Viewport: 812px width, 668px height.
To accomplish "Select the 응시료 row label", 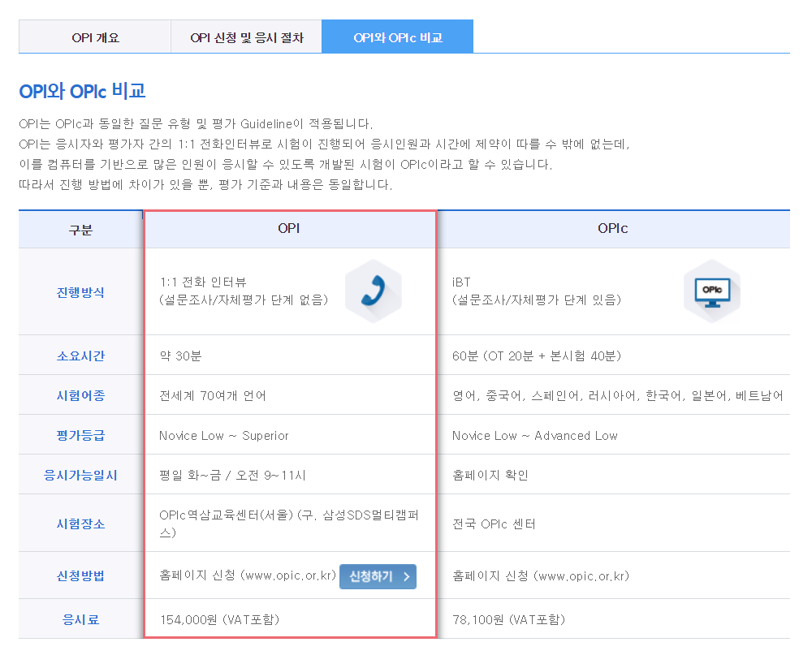I will [80, 619].
